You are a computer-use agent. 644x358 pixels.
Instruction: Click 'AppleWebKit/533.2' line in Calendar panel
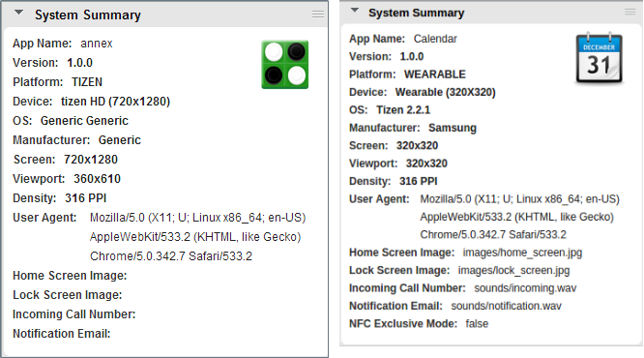point(516,217)
